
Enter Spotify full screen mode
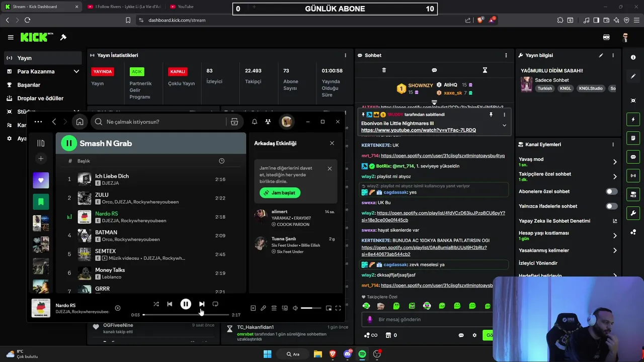(x=338, y=308)
